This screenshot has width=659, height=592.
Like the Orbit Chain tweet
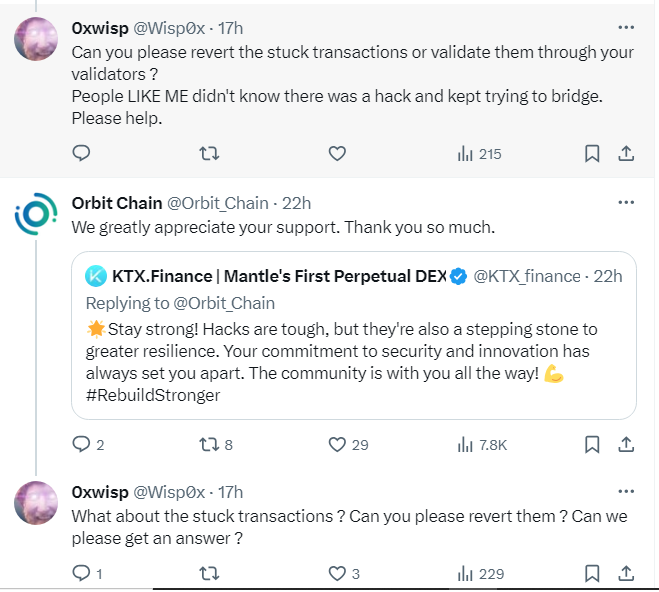(x=337, y=444)
